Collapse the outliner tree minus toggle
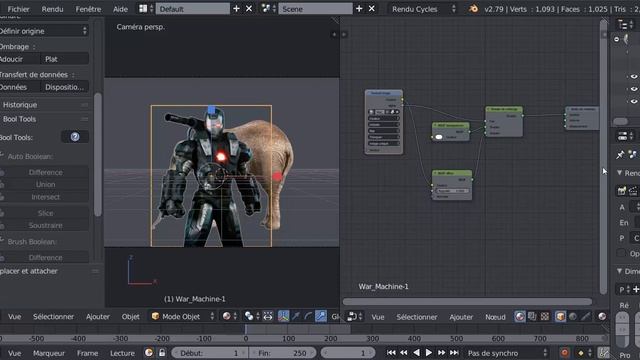 [617, 39]
